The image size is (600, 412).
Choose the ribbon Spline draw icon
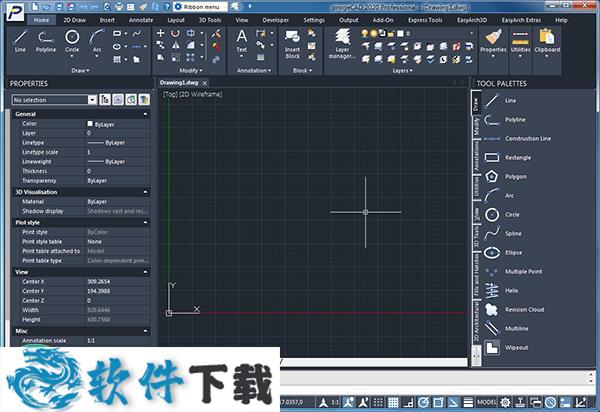pyautogui.click(x=137, y=34)
